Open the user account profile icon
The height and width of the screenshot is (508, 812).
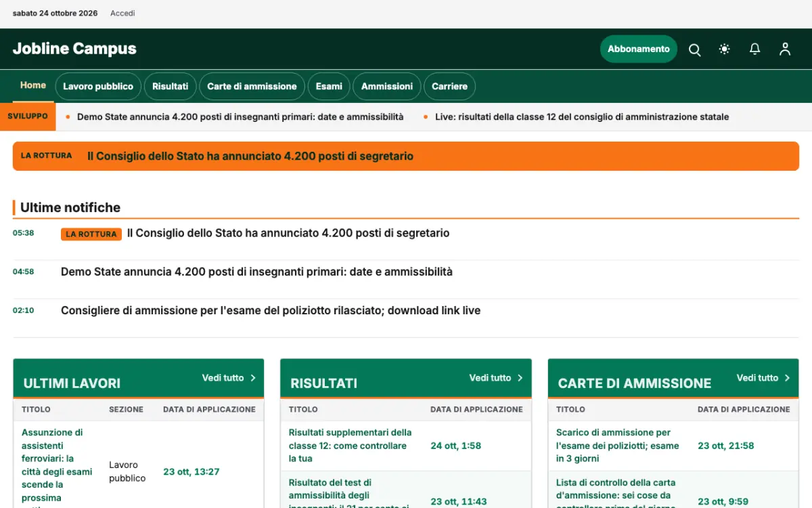click(x=785, y=49)
